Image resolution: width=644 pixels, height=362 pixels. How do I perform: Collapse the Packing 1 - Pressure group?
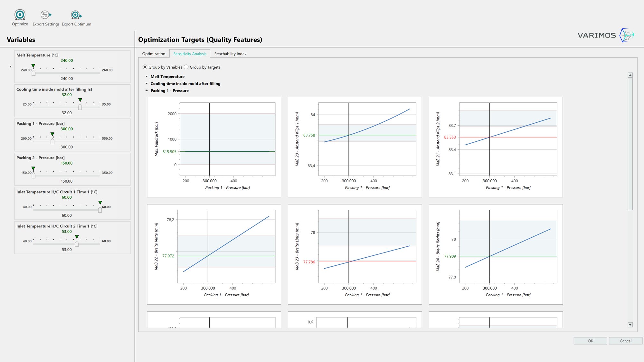point(147,91)
